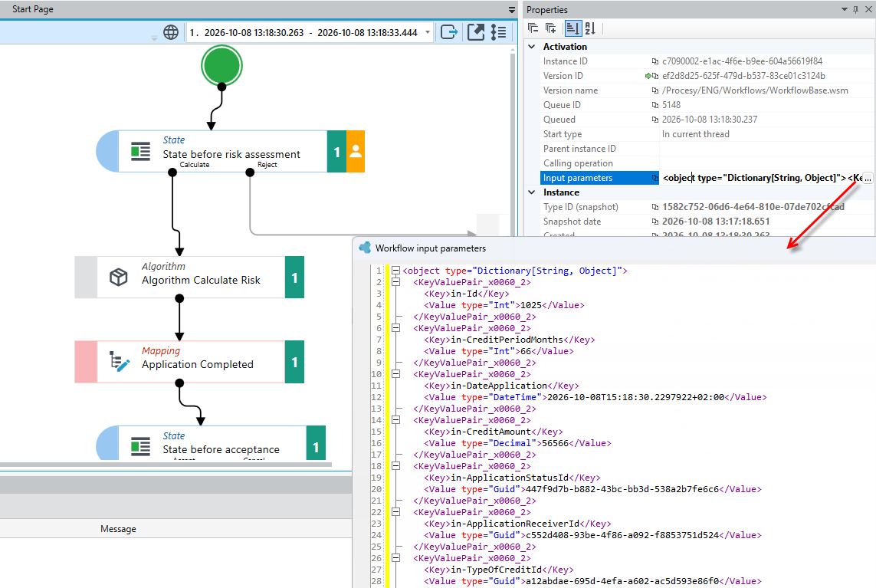Toggle categorized view in Properties toolbar
The height and width of the screenshot is (588, 876).
573,28
